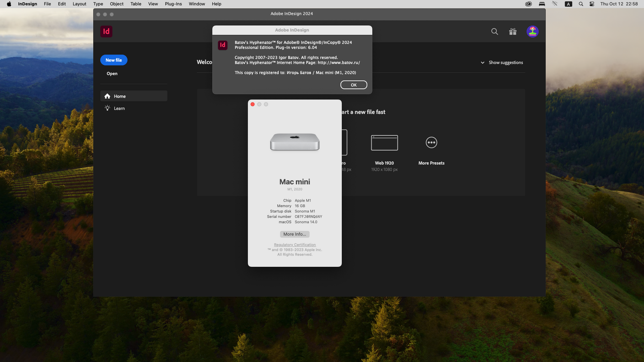The height and width of the screenshot is (362, 644).
Task: Click the serial number value C07FJ0RNQ6NY
Action: [x=308, y=217]
